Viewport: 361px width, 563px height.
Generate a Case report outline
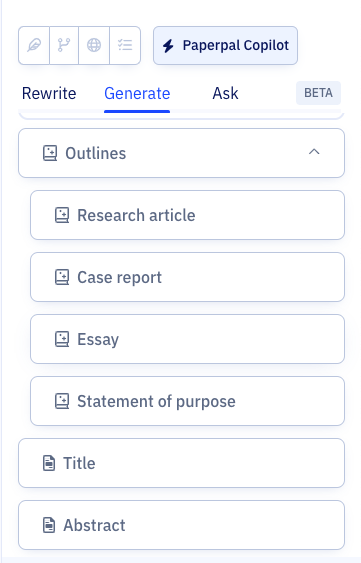[188, 277]
